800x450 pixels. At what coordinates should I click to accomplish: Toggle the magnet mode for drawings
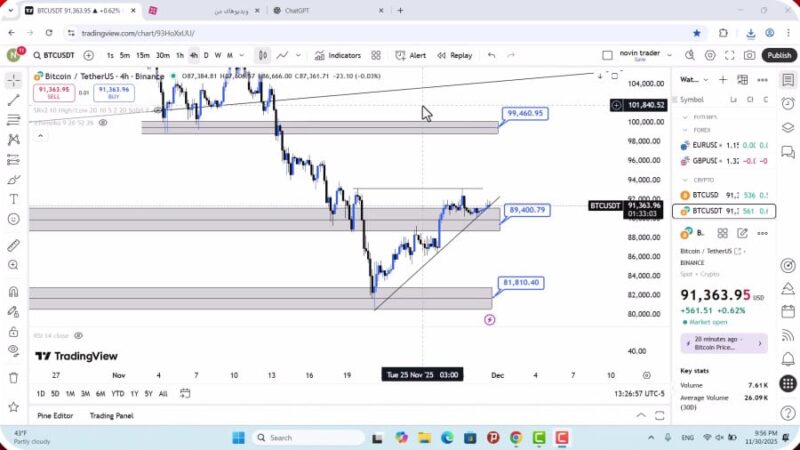click(x=13, y=292)
